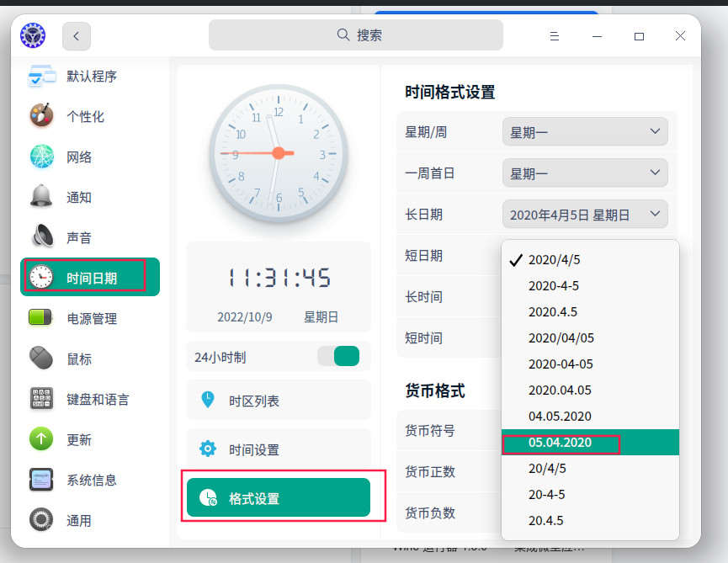Select highlighted date format 05.04.2020

coord(590,443)
